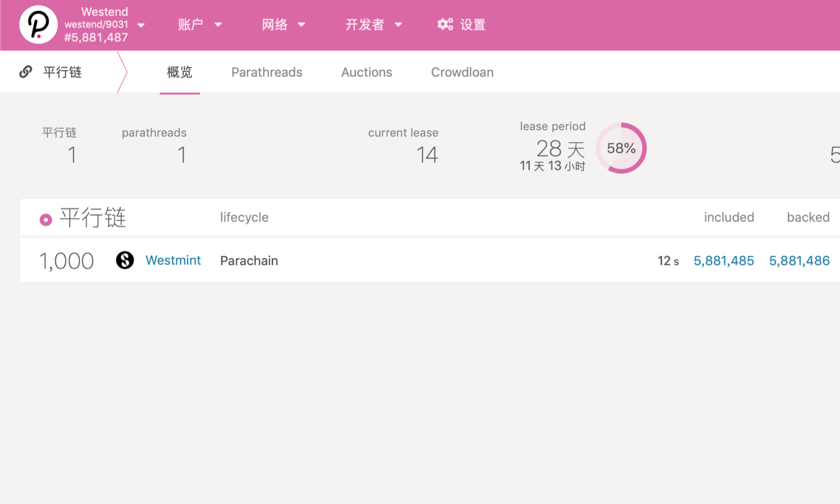The width and height of the screenshot is (840, 504).
Task: Click the remaining time 11 天 13 小时
Action: pyautogui.click(x=553, y=166)
